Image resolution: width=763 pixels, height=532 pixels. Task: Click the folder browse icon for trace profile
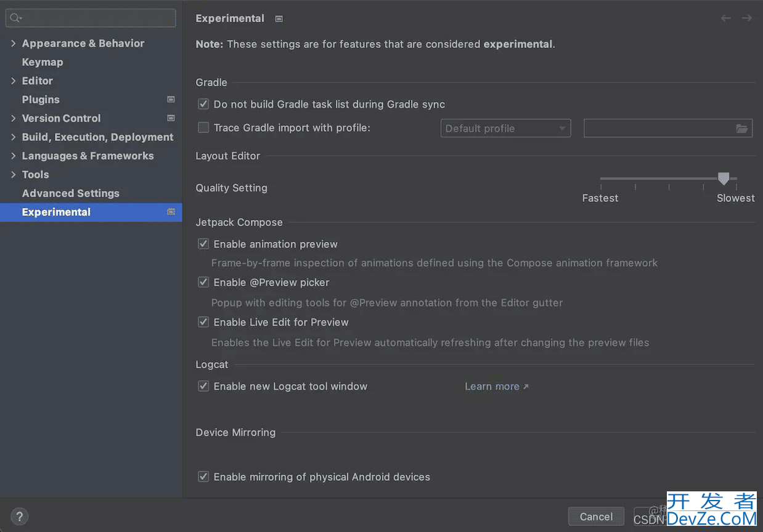pos(742,129)
